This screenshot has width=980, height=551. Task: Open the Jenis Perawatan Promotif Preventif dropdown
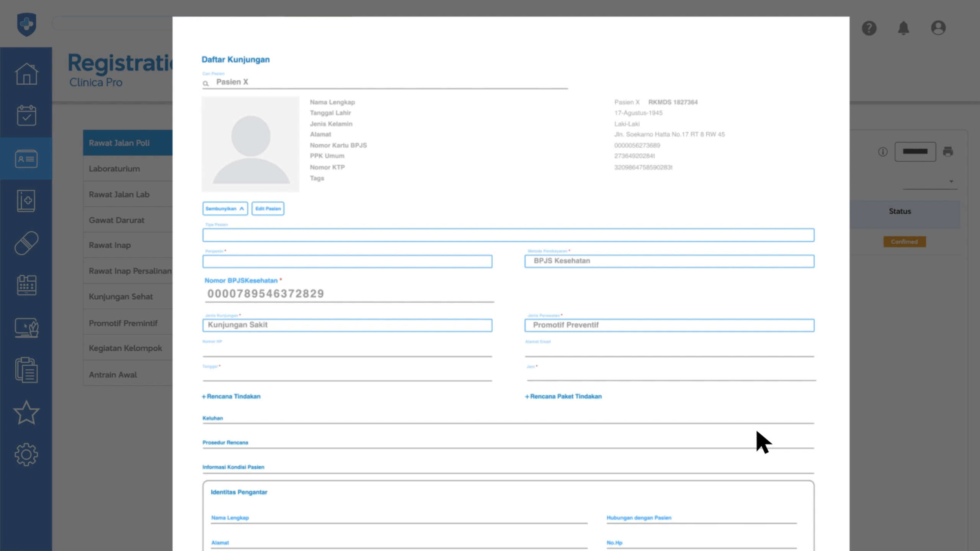pyautogui.click(x=669, y=325)
